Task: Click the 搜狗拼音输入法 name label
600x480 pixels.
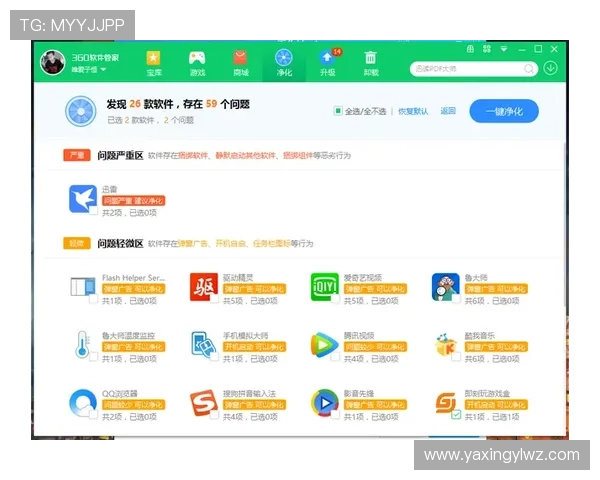Action: (x=249, y=393)
